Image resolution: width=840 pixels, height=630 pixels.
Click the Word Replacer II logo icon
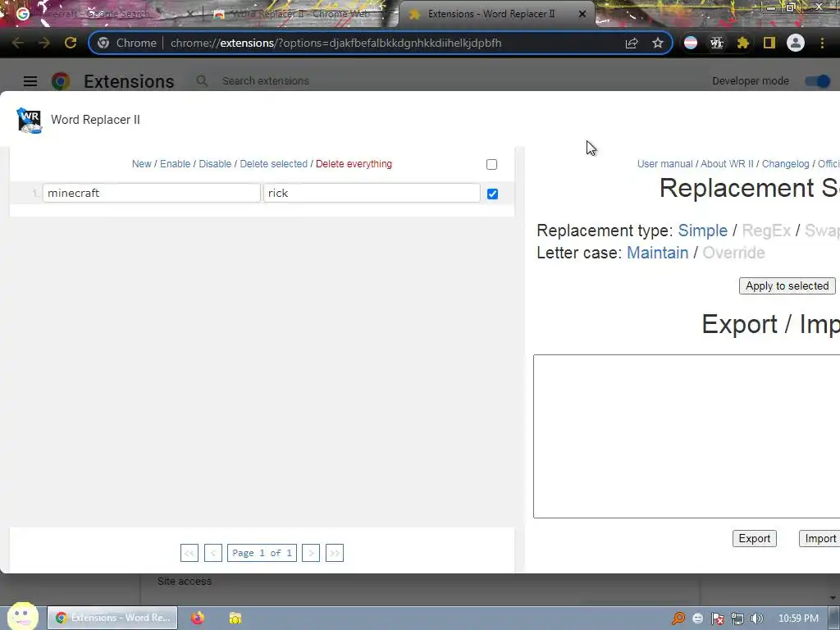coord(29,120)
